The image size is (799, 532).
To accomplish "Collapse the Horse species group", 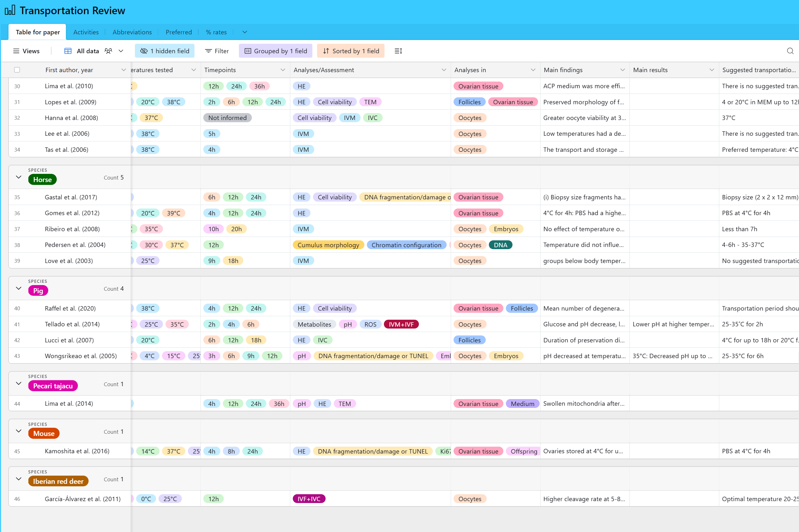I will pos(19,177).
